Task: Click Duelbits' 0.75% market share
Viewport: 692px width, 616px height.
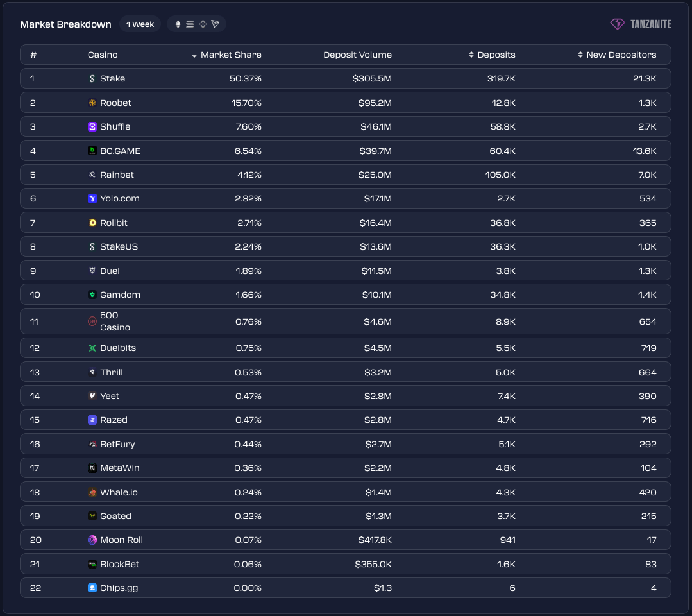Action: (248, 348)
